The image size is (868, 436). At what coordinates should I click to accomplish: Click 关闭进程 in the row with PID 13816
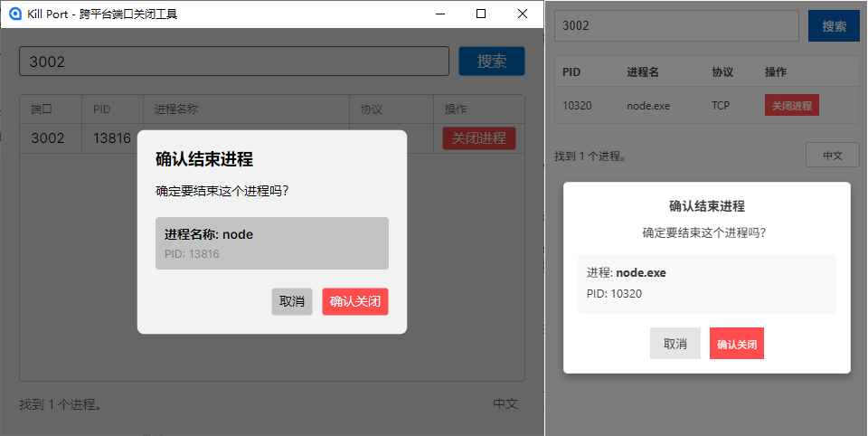point(478,138)
